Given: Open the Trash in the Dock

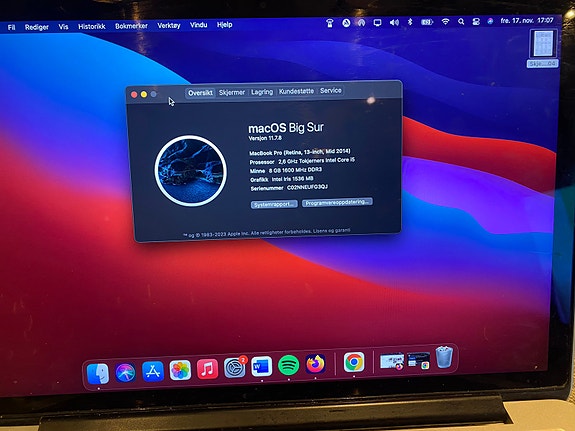Looking at the screenshot, I should coord(444,357).
